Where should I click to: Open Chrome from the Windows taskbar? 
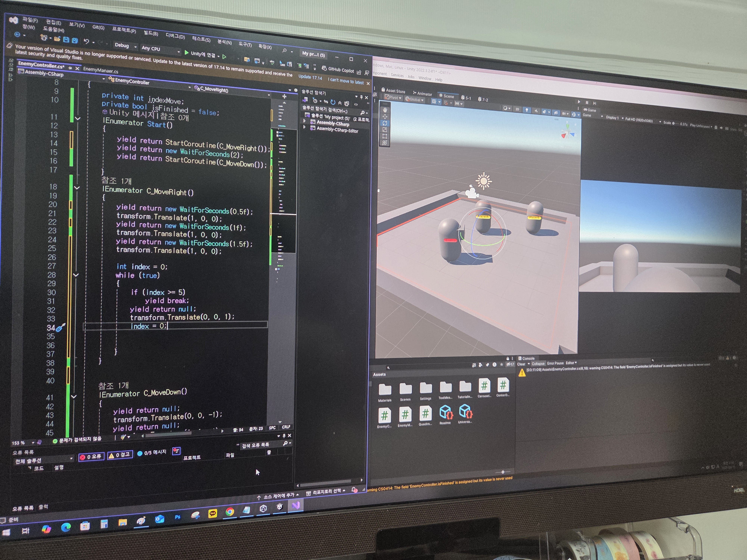pyautogui.click(x=230, y=512)
